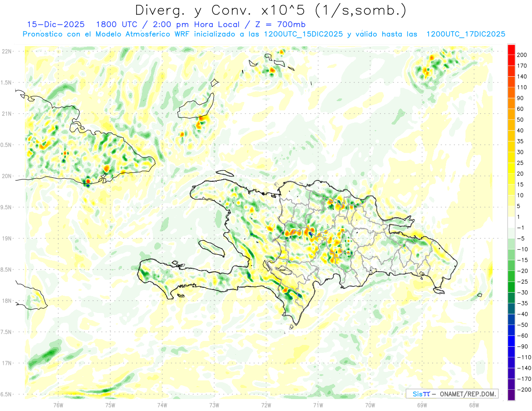Click the colorbar value '50'
Viewport: 532px width, 411px height.
point(521,120)
